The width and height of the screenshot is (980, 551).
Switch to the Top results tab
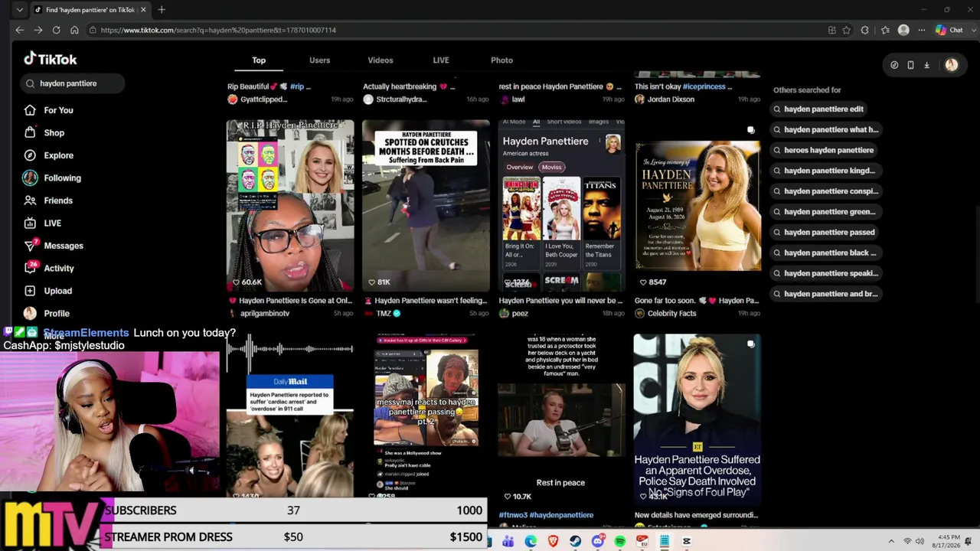point(259,60)
